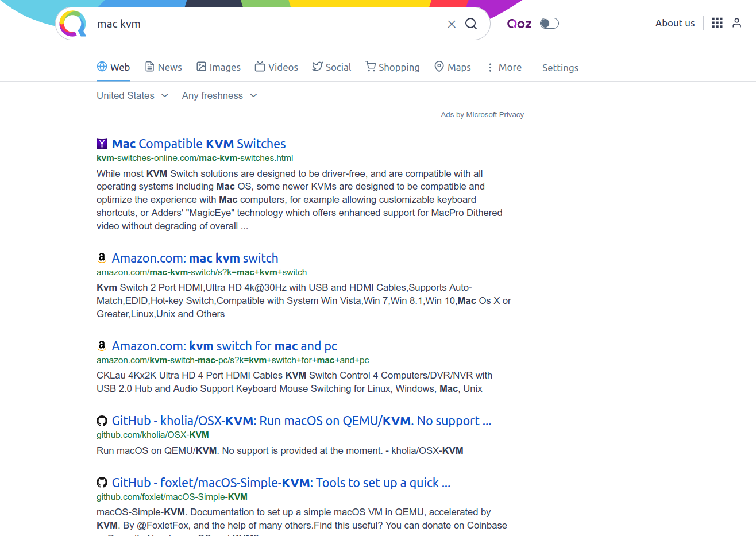The height and width of the screenshot is (536, 756).
Task: Click GitHub favicon beside foxlet/macOS-Simple-KVM
Action: pyautogui.click(x=102, y=483)
